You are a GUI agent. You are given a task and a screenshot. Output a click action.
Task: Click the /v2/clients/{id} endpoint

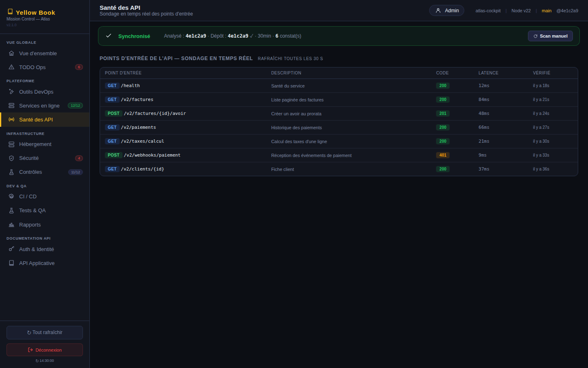coord(143,169)
